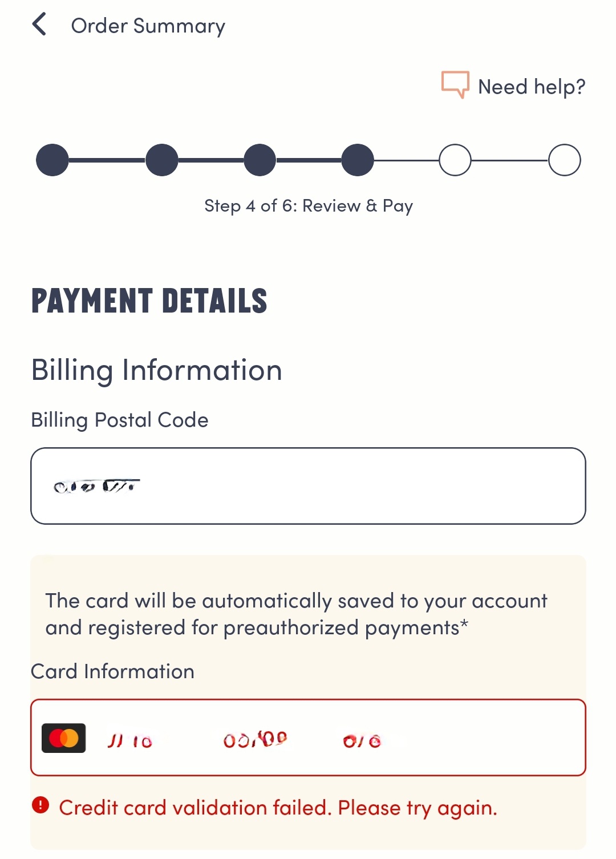Go back using the left chevron arrow
This screenshot has height=859, width=616.
(x=39, y=25)
